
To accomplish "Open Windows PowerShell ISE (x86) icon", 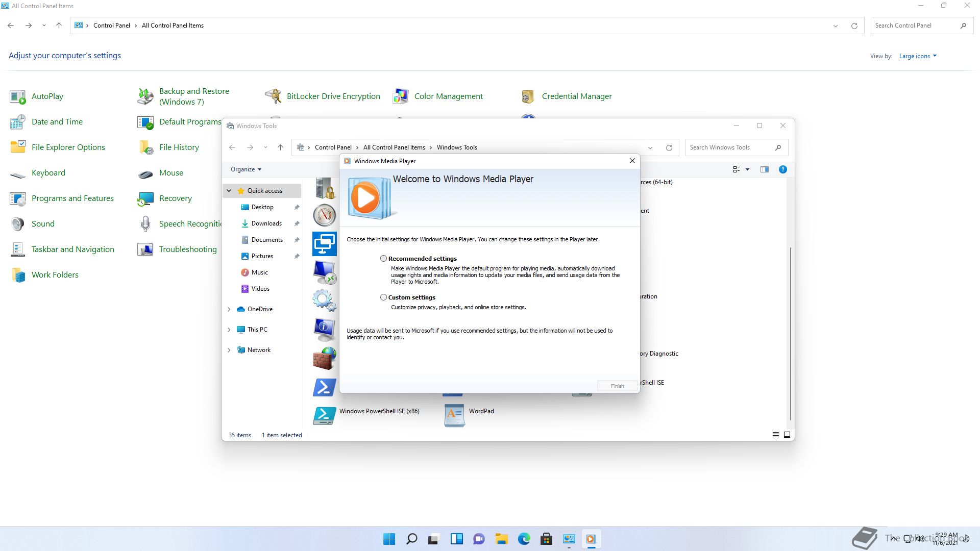I will pyautogui.click(x=324, y=415).
